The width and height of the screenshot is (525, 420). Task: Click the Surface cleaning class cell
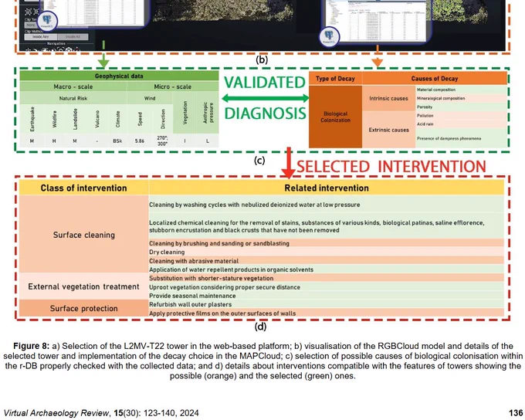point(83,235)
